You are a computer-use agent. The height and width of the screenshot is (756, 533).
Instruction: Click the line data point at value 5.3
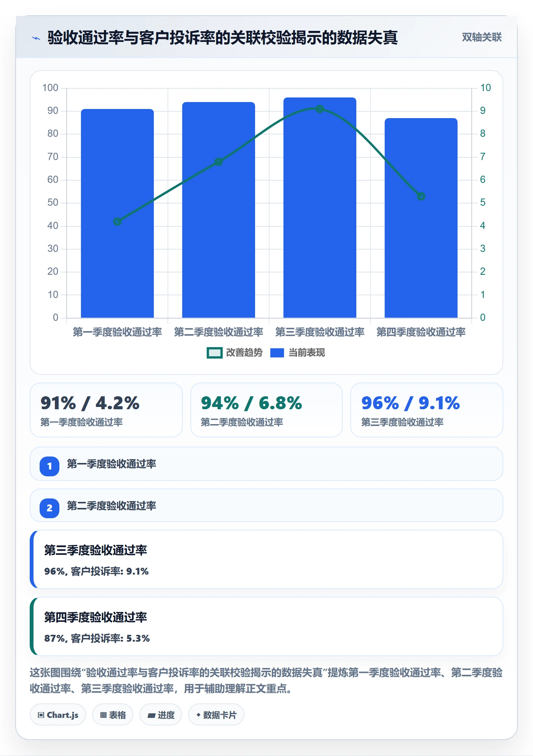[x=421, y=196]
